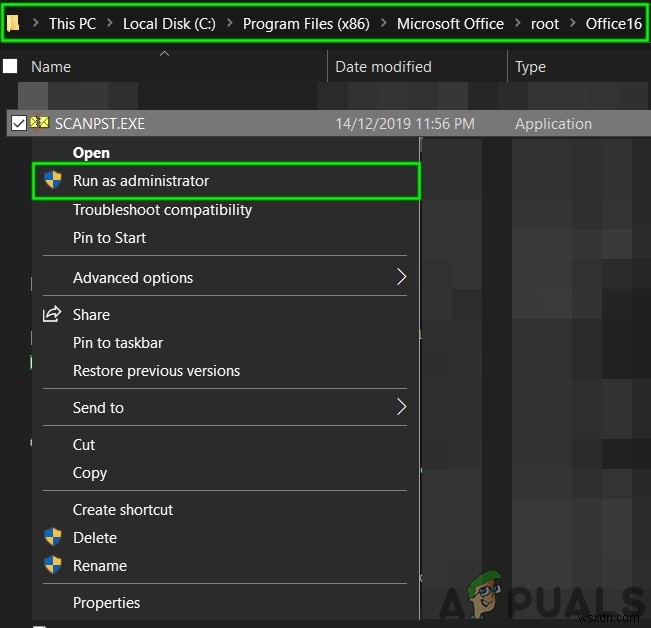
Task: Open Properties from the context menu
Action: click(x=226, y=602)
